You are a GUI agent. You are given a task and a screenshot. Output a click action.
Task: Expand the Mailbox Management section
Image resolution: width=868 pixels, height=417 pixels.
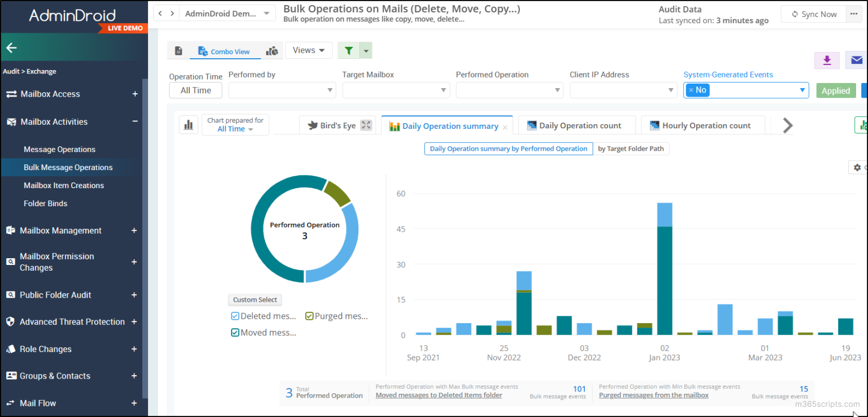click(x=134, y=231)
